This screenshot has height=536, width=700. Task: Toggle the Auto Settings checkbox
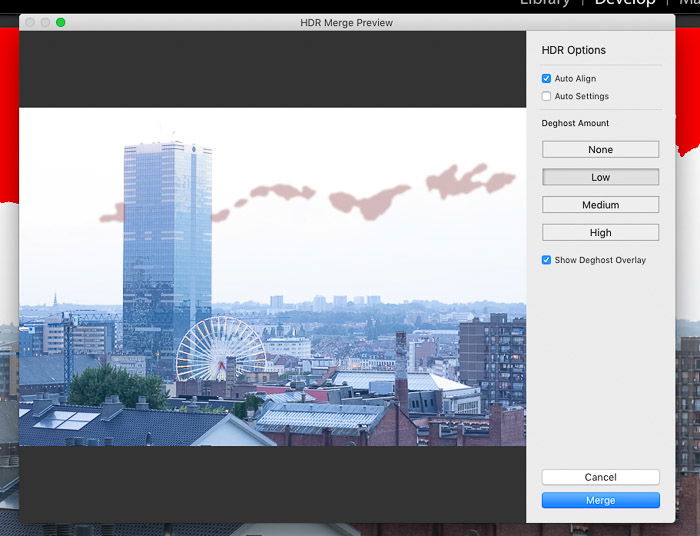546,96
